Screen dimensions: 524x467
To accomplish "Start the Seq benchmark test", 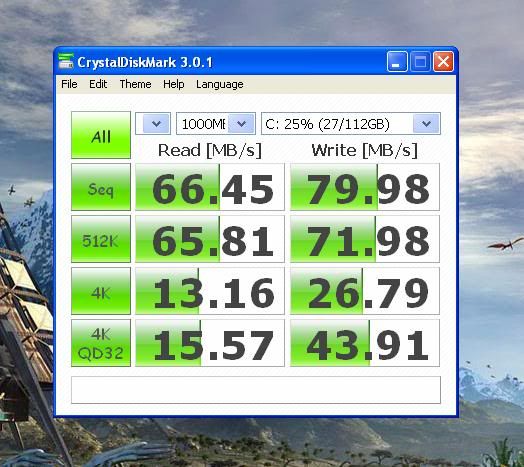I will [x=101, y=187].
